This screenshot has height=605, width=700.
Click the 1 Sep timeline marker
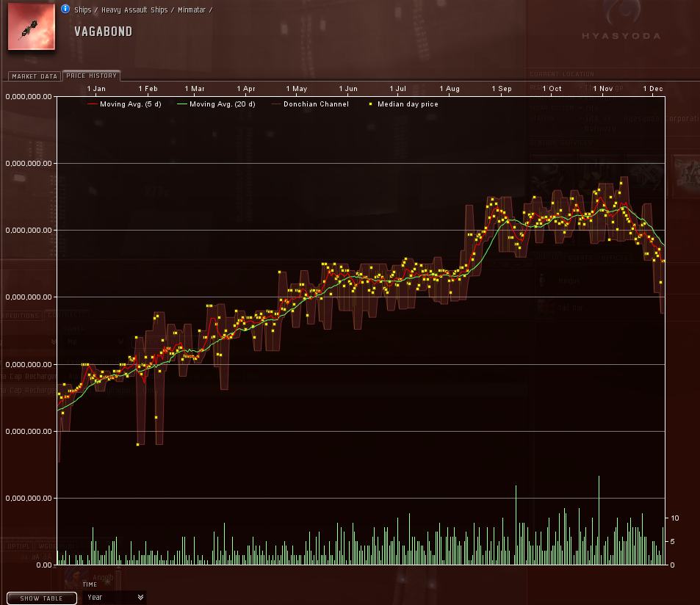point(502,89)
